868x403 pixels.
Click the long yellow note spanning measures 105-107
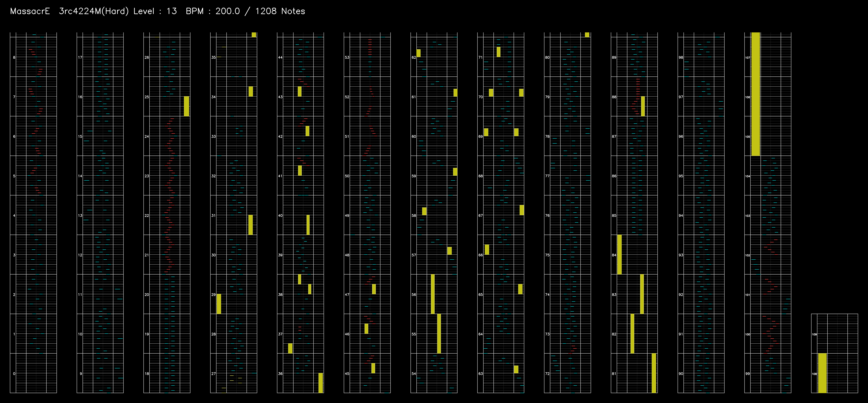coord(755,94)
